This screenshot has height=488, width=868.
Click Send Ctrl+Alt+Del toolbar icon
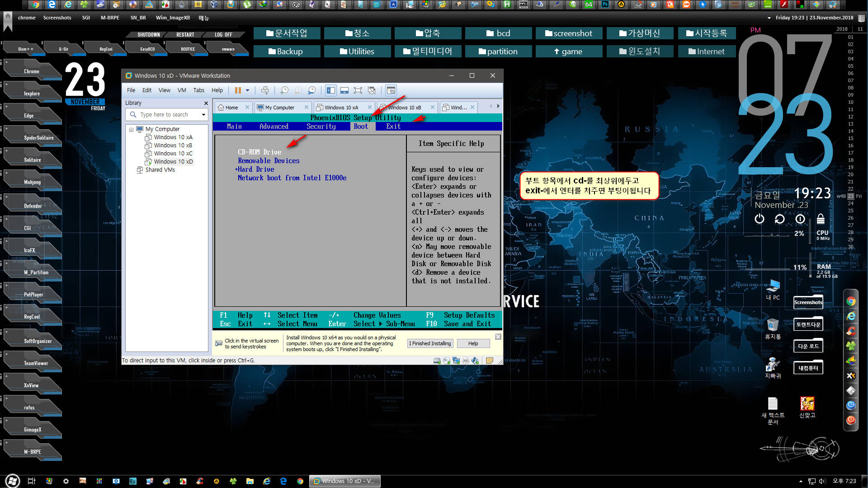pyautogui.click(x=265, y=90)
